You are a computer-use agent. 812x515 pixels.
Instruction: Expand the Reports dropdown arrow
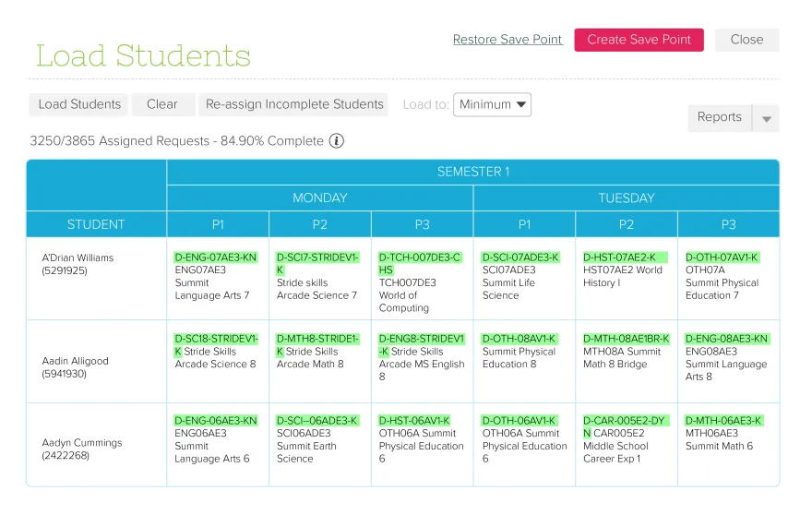[766, 118]
